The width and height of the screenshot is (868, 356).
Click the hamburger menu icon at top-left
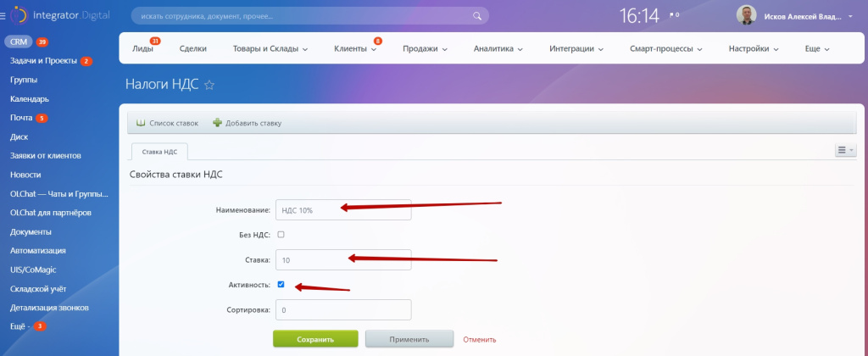click(4, 15)
